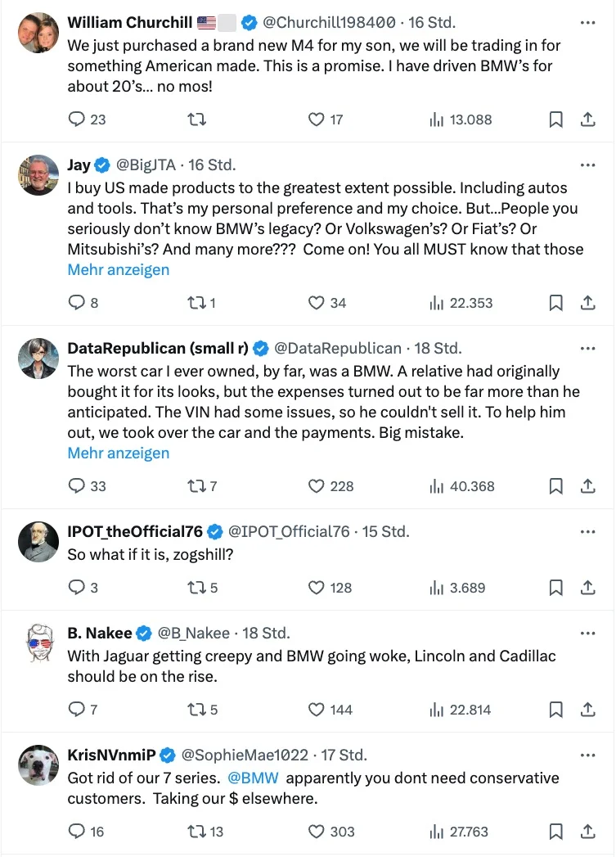Show more of Jay's tweet text

[119, 269]
